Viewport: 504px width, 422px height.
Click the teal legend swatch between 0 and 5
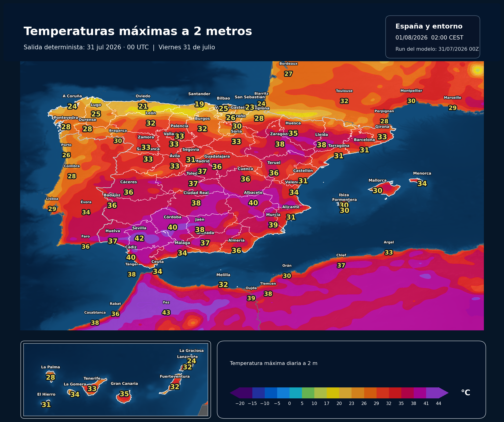click(296, 393)
